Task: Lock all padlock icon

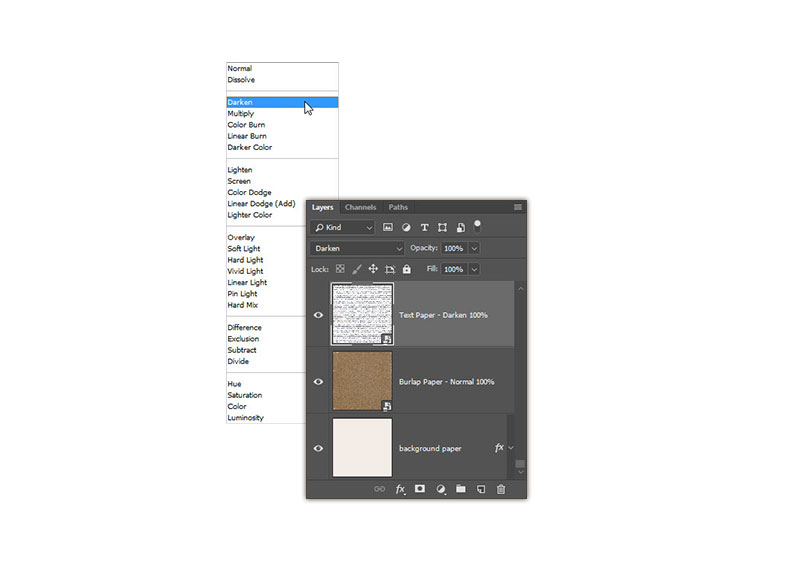Action: (407, 269)
